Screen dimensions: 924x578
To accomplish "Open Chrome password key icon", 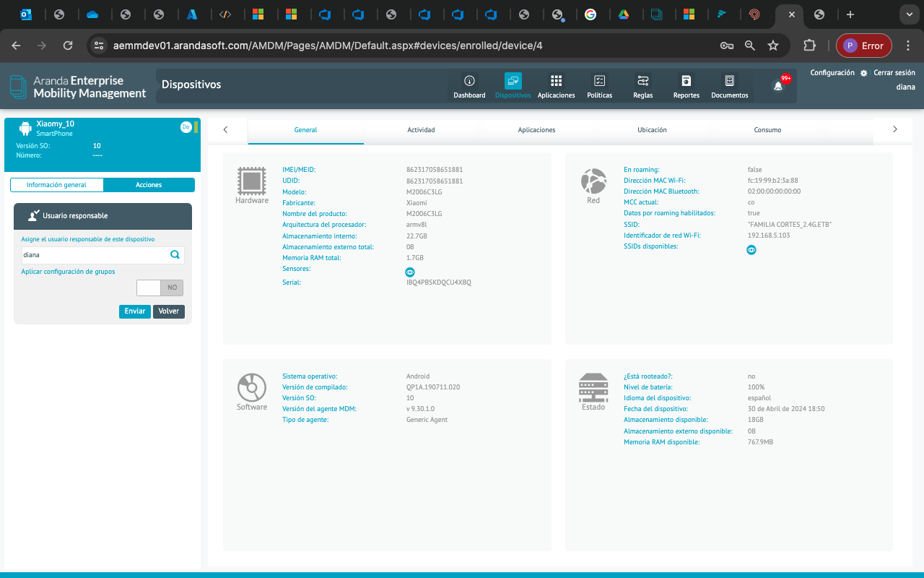I will tap(727, 46).
